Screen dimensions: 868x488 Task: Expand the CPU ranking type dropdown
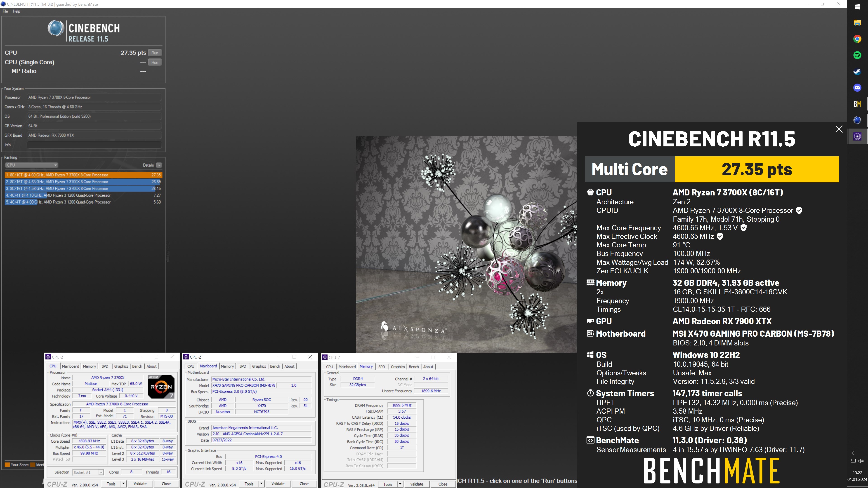pyautogui.click(x=32, y=165)
